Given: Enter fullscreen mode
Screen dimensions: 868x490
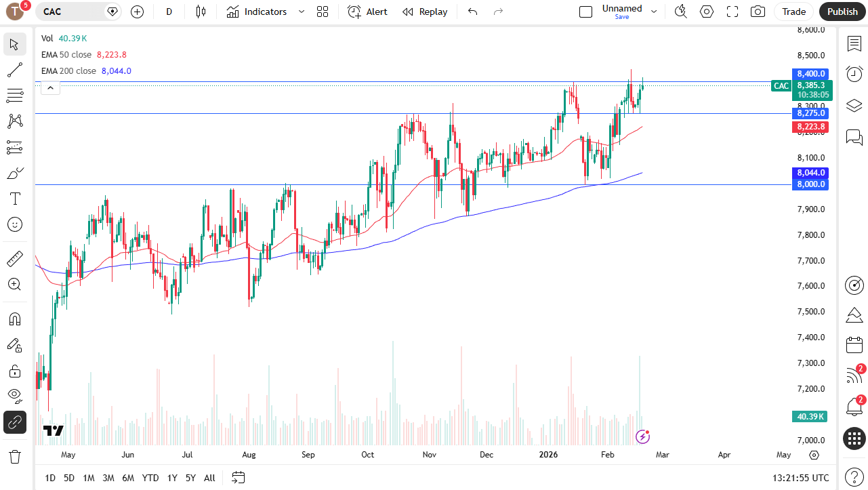Looking at the screenshot, I should point(732,12).
